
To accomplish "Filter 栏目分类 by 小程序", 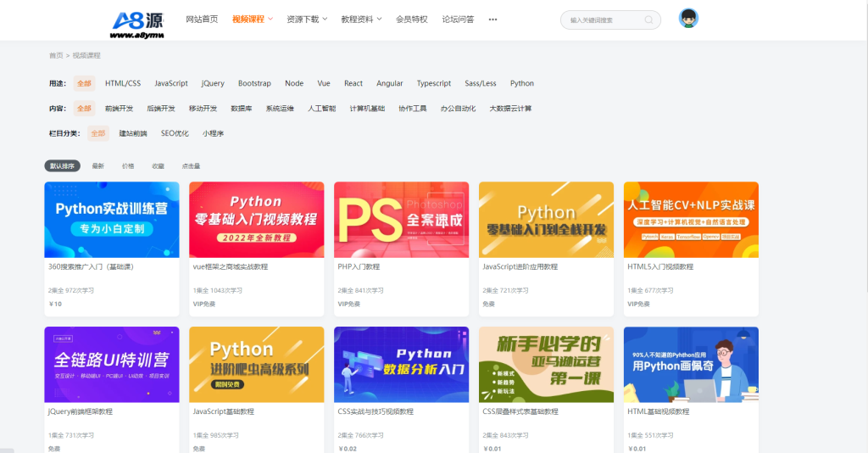I will (213, 133).
